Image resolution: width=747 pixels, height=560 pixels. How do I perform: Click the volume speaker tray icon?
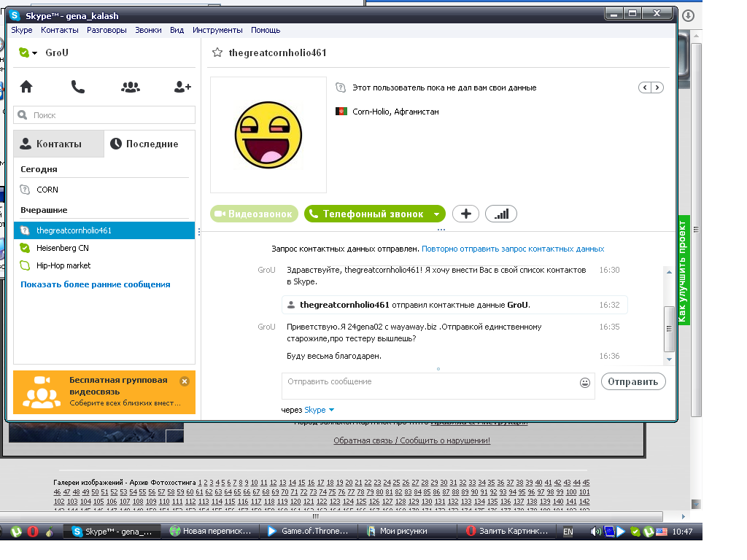[x=595, y=532]
